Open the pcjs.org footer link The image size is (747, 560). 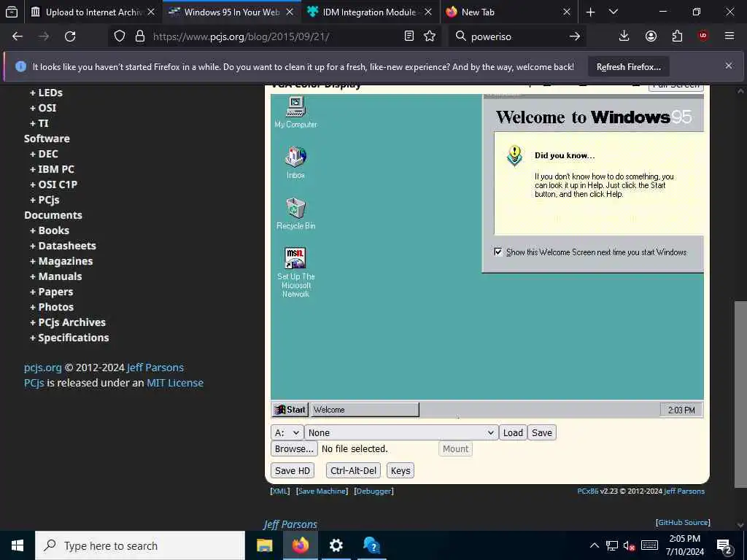coord(43,367)
